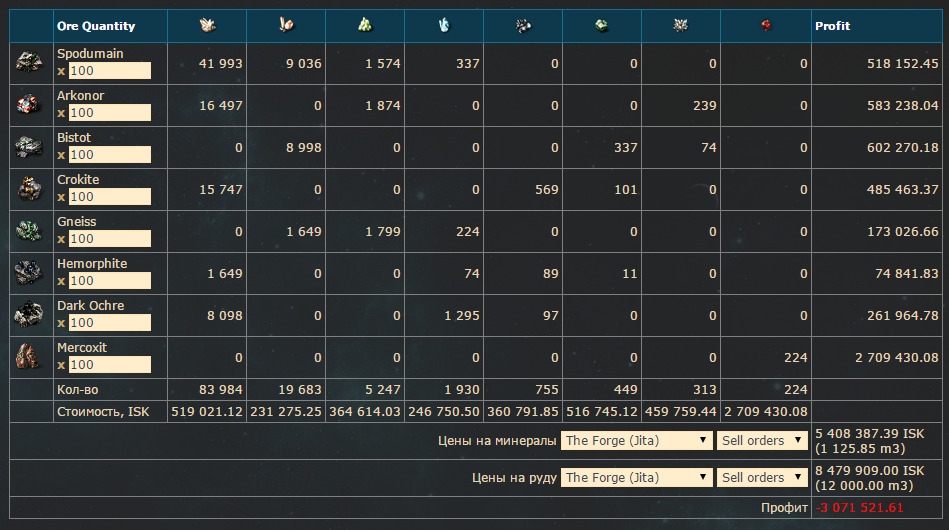Click the Цены на минералы label
Image resolution: width=949 pixels, height=530 pixels.
(497, 441)
